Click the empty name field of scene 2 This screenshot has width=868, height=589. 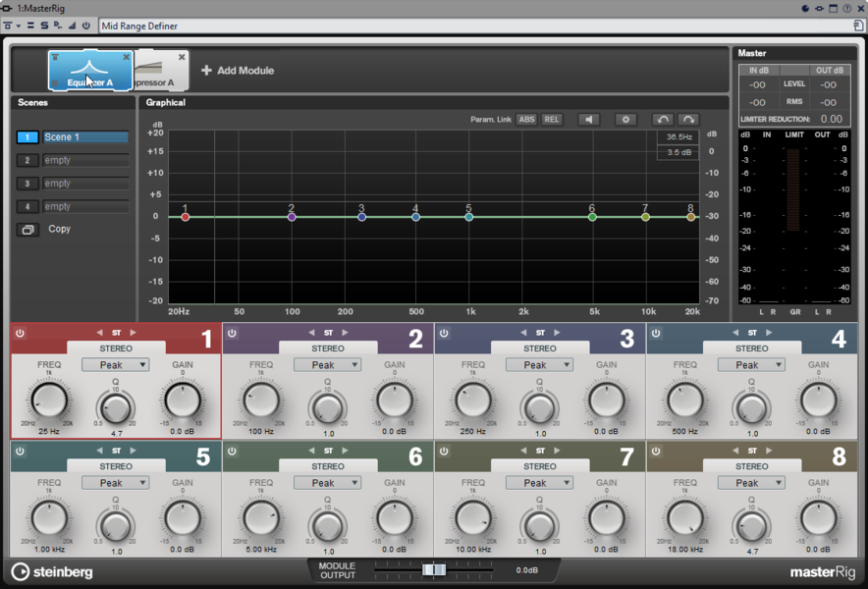click(x=85, y=161)
